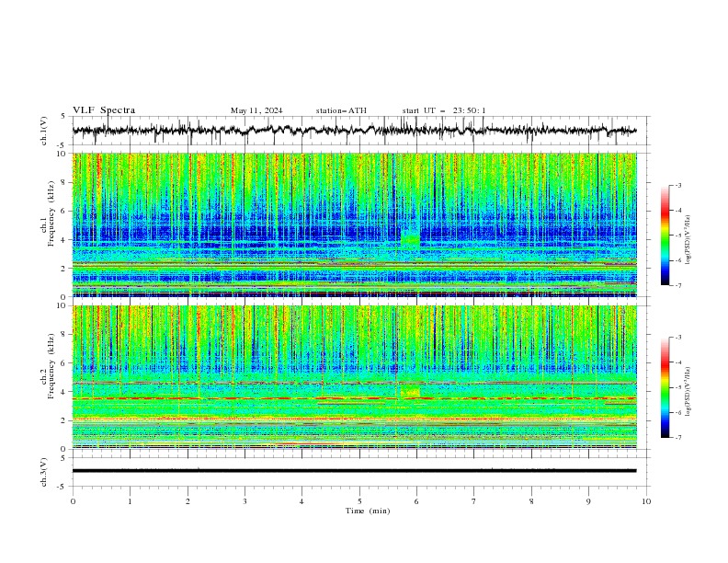The height and width of the screenshot is (563, 728).
Task: Click time axis tick label "9"
Action: pyautogui.click(x=588, y=501)
